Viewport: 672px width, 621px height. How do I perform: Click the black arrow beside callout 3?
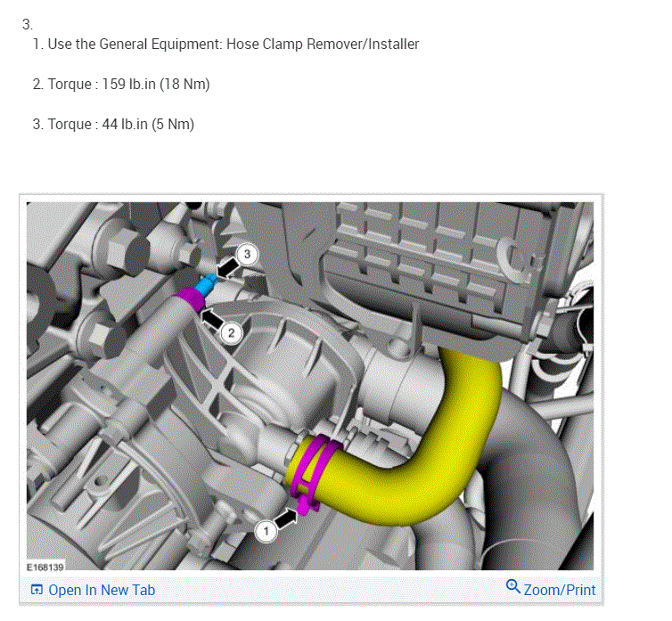tap(228, 268)
